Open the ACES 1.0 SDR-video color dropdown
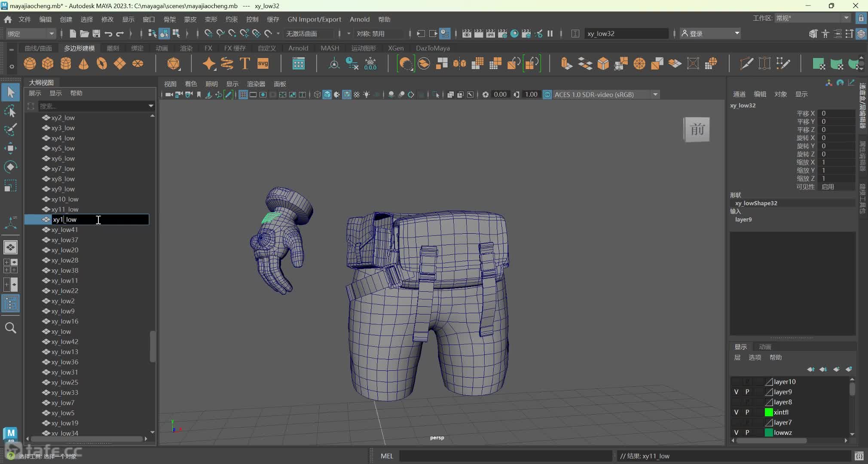Image resolution: width=868 pixels, height=464 pixels. [x=606, y=95]
